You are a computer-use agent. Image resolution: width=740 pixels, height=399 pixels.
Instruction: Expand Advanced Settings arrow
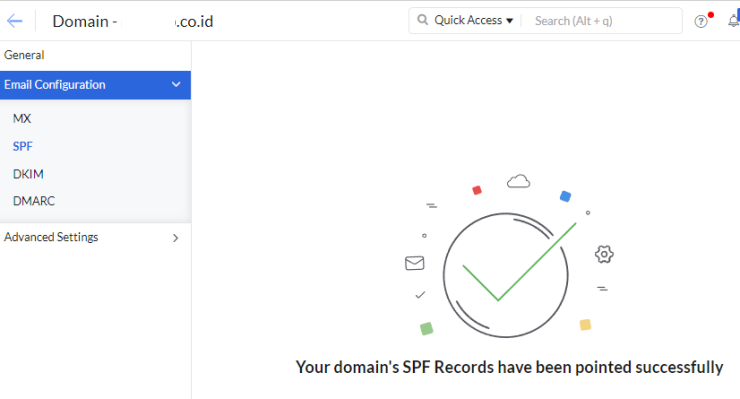[176, 238]
